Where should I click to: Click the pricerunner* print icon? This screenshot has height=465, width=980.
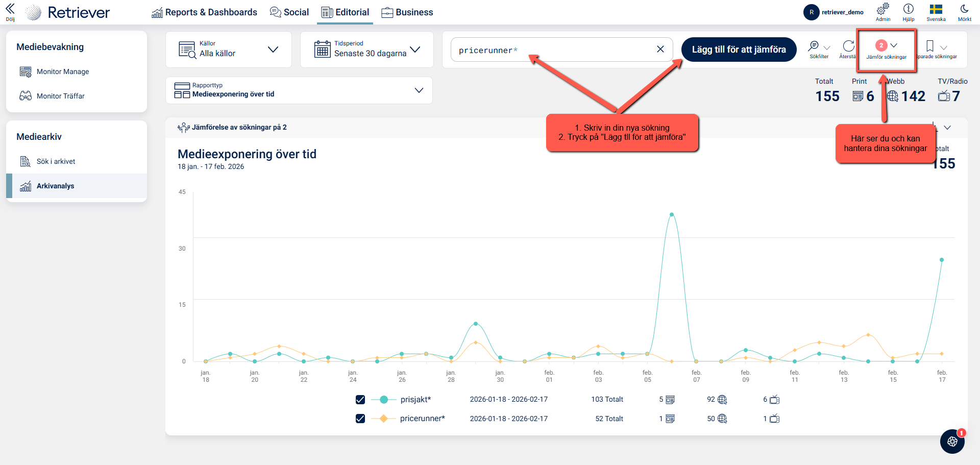click(x=670, y=419)
